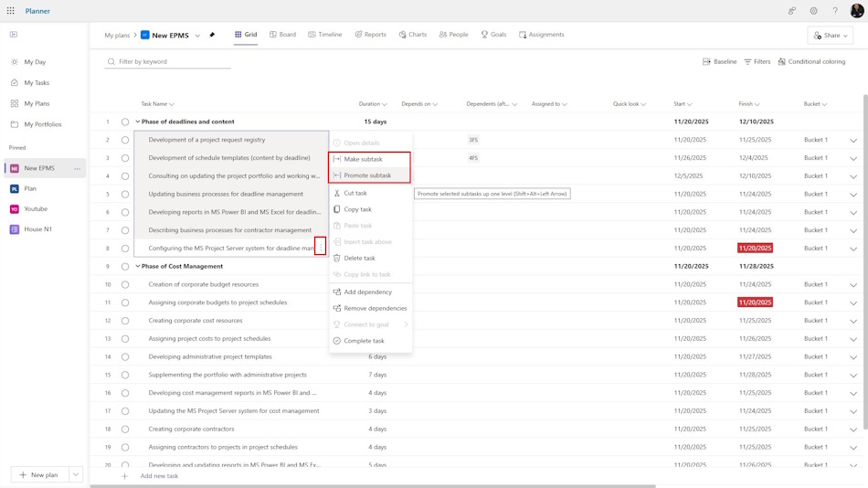
Task: Click the My plans breadcrumb link
Action: (x=117, y=36)
